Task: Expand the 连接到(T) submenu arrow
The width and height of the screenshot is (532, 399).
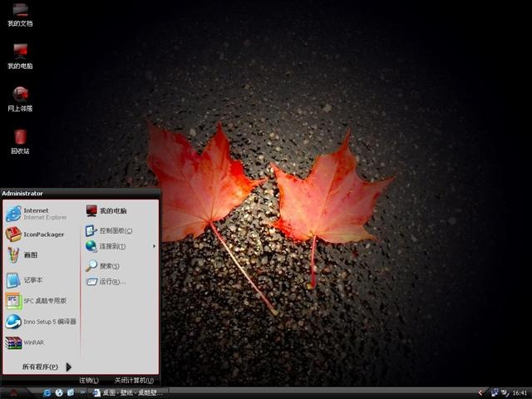Action: pyautogui.click(x=155, y=246)
